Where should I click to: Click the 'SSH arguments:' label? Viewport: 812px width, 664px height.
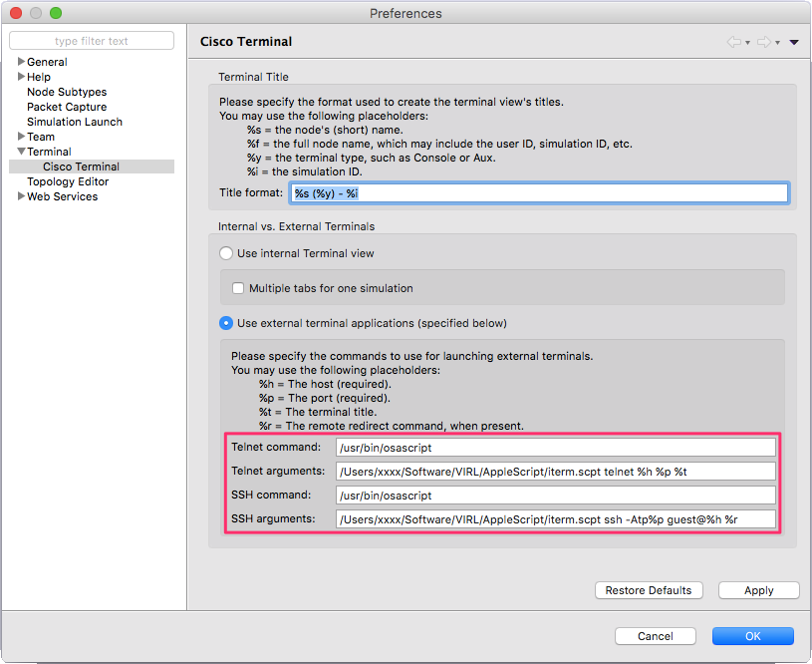(273, 518)
